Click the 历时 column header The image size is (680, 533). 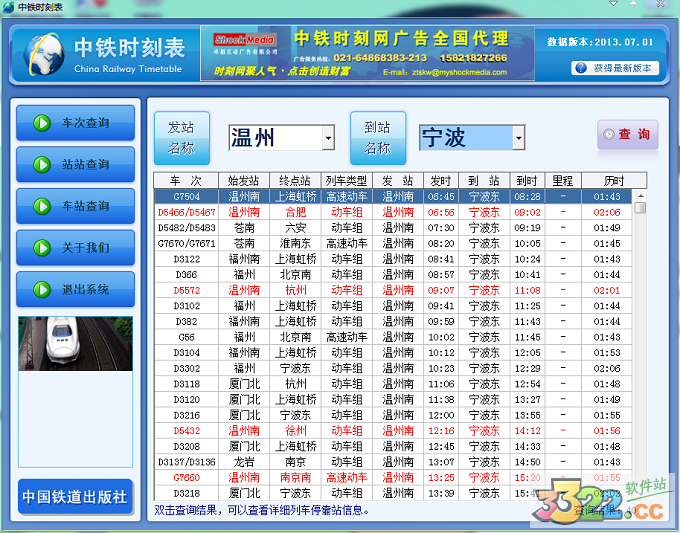tap(614, 180)
